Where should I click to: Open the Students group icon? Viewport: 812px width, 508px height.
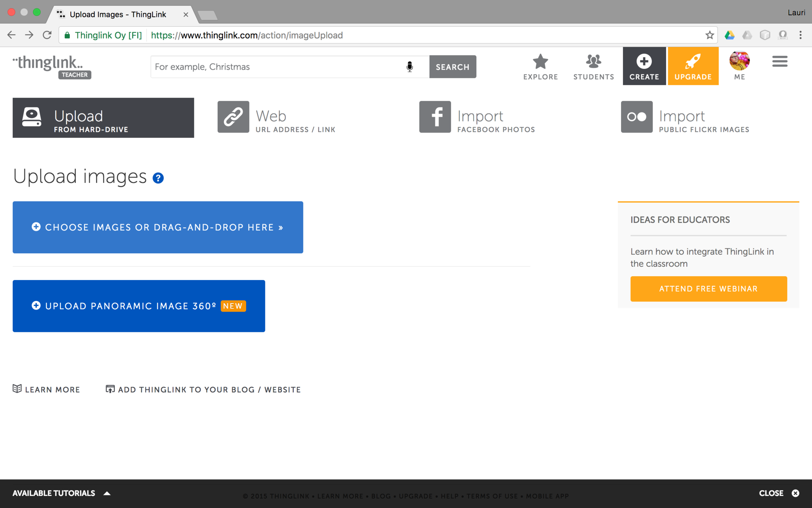click(x=593, y=62)
